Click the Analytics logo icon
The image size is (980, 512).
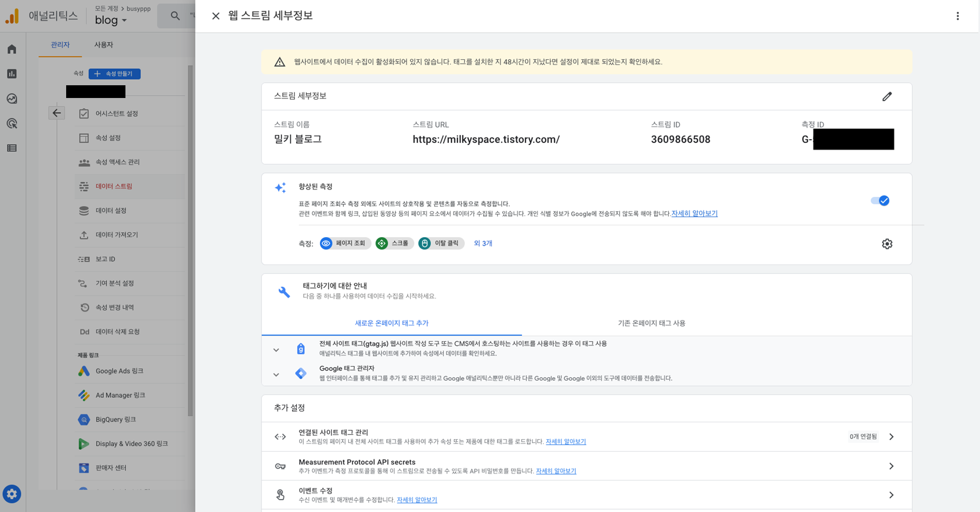pyautogui.click(x=12, y=16)
